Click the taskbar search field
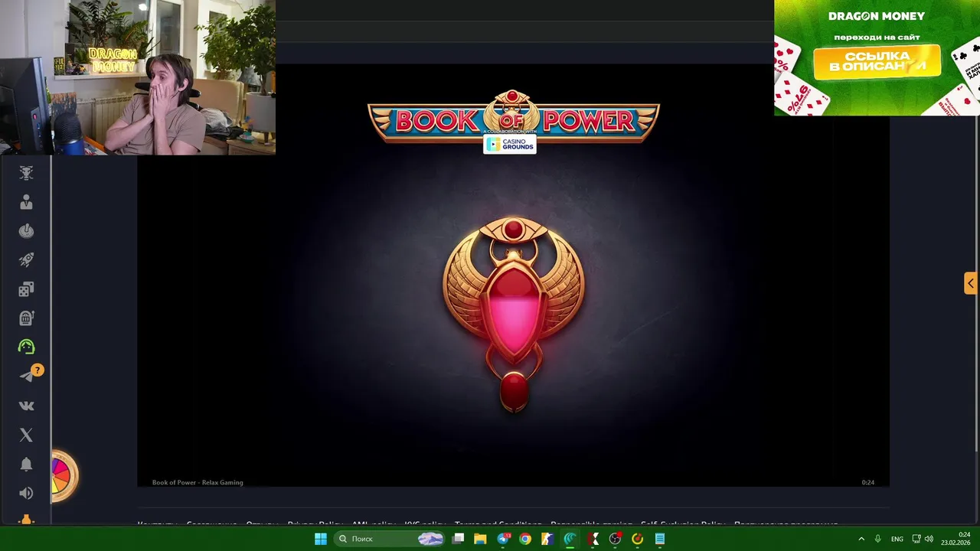The image size is (980, 551). pos(390,539)
